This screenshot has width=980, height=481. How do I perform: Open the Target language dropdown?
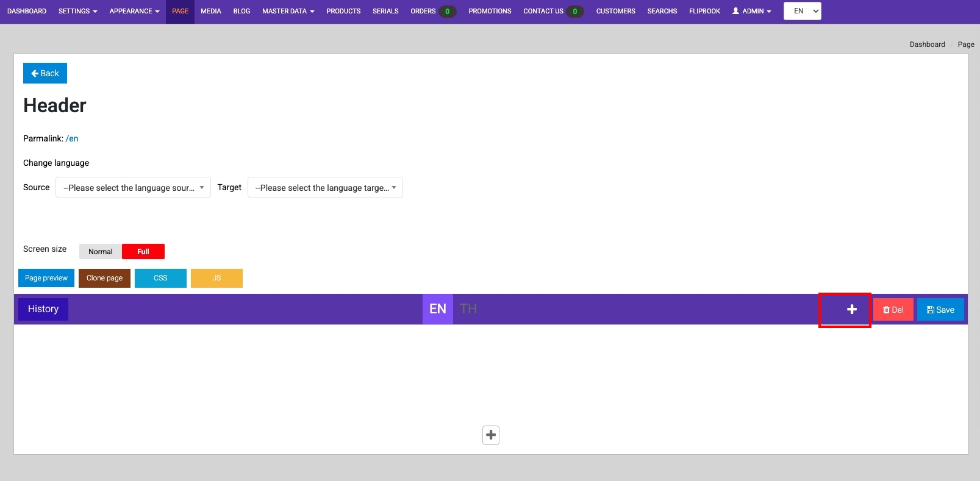[325, 188]
